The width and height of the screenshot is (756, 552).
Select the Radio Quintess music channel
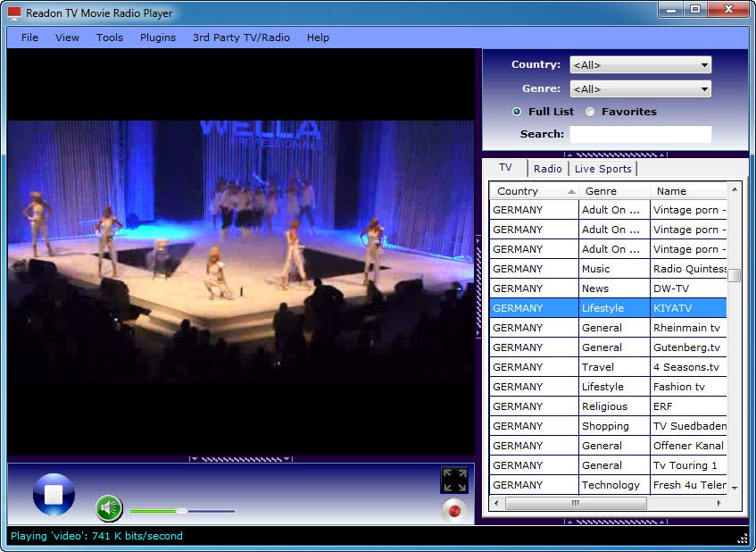(608, 269)
